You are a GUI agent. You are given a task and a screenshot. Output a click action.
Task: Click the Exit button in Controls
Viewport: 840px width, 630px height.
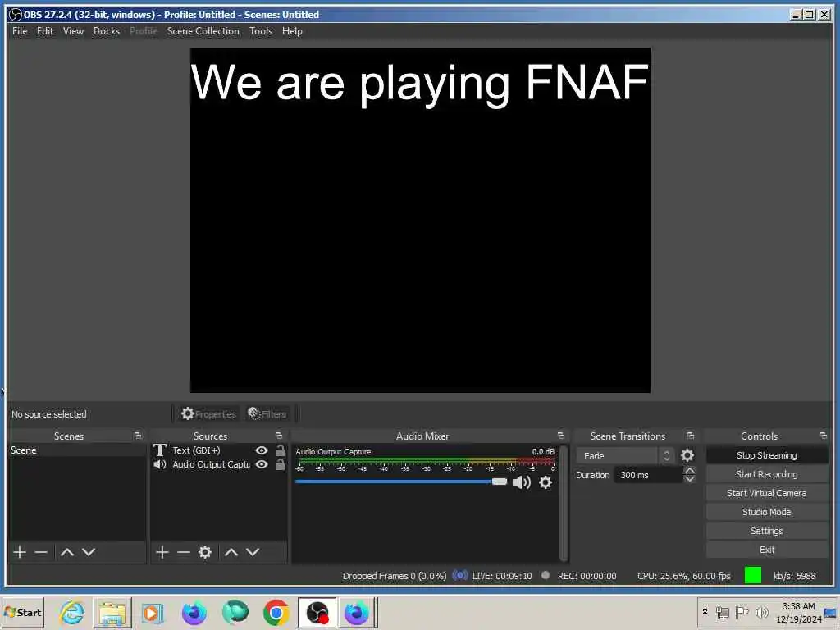767,550
